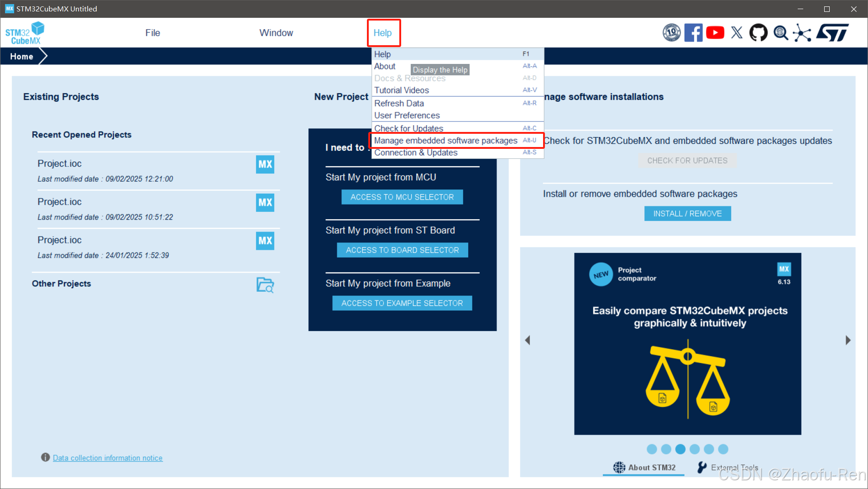Click the NEW badge on banner
The image size is (868, 489).
click(x=601, y=274)
